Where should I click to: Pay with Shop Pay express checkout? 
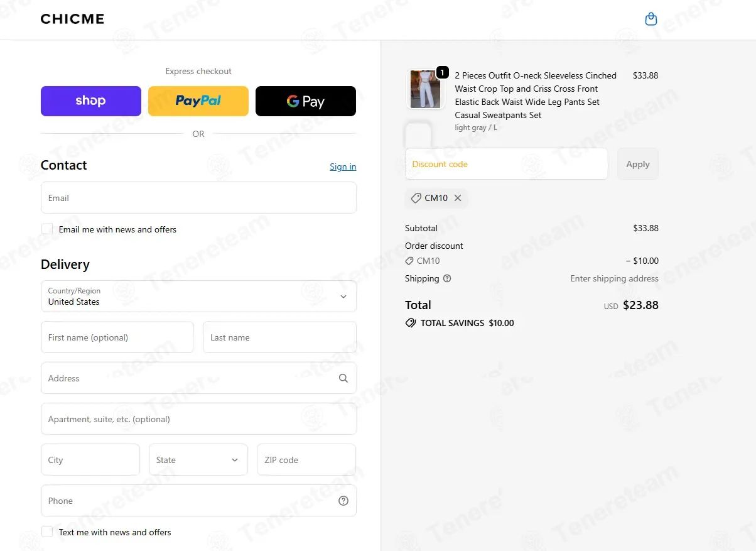pyautogui.click(x=91, y=101)
